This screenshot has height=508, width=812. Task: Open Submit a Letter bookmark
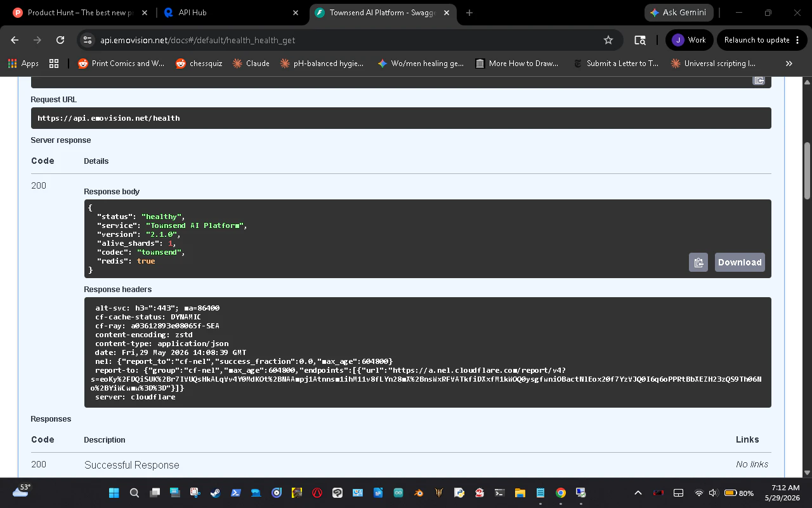click(616, 63)
